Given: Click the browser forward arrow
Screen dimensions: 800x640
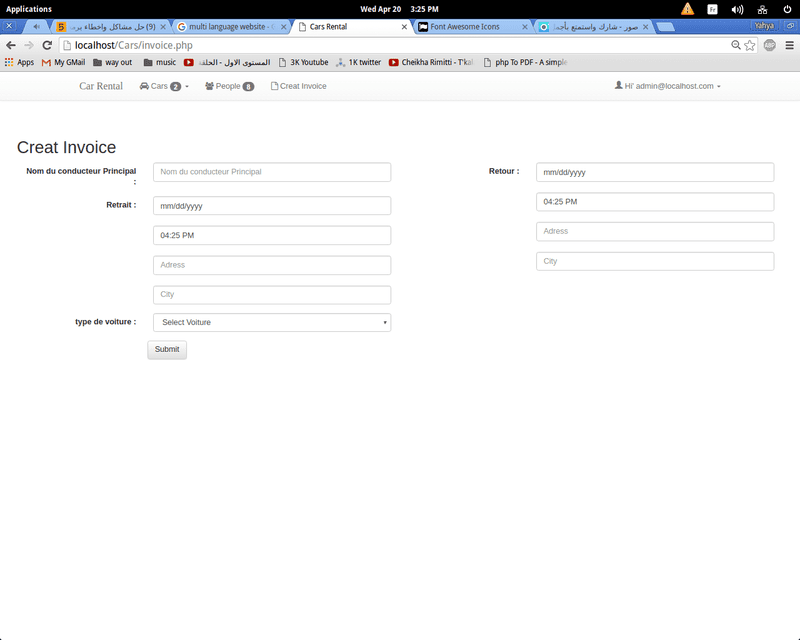Looking at the screenshot, I should [x=29, y=45].
